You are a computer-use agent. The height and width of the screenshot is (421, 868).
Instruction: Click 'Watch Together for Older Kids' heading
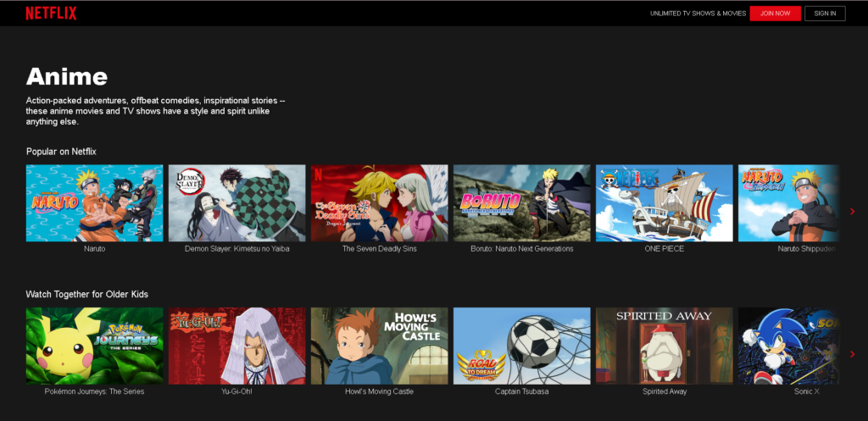tap(87, 294)
